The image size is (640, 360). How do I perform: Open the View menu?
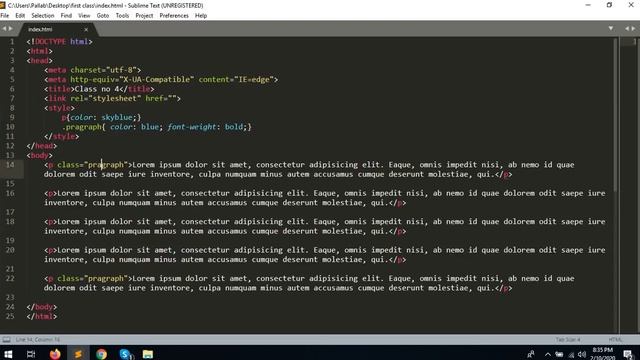[x=84, y=16]
